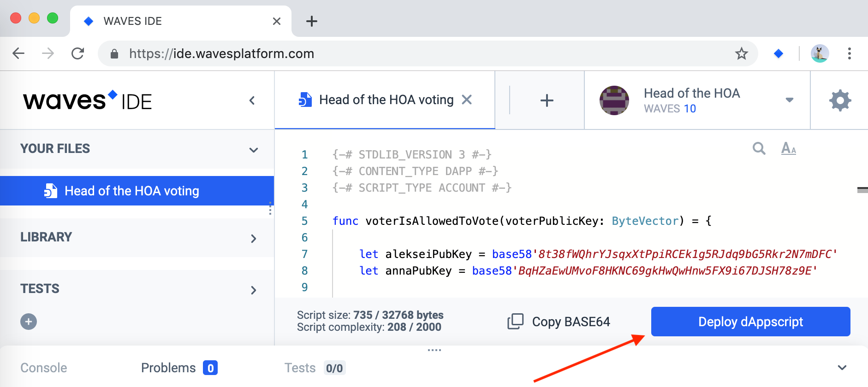Image resolution: width=868 pixels, height=387 pixels.
Task: Add a new editor tab with plus icon
Action: coord(547,100)
